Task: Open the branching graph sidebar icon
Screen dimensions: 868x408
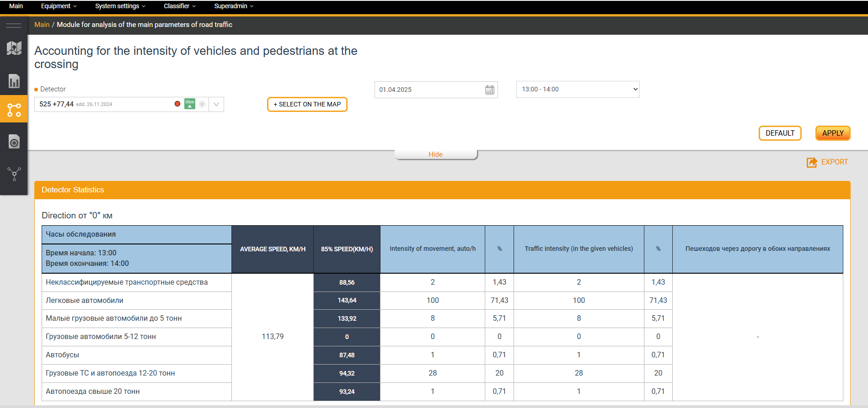Action: tap(14, 174)
